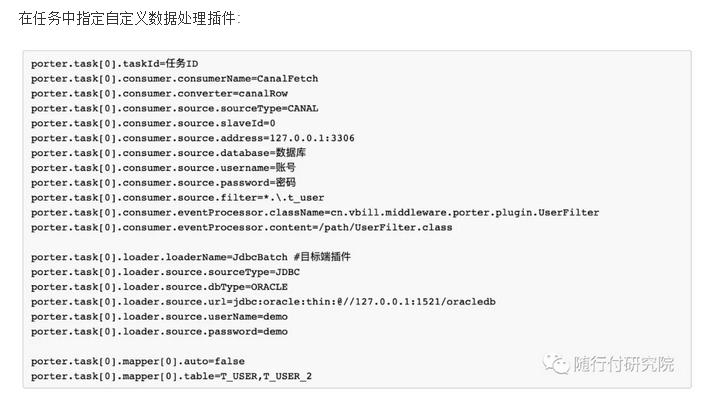720x408 pixels.
Task: Click the source.password=密码 line
Action: 163,183
